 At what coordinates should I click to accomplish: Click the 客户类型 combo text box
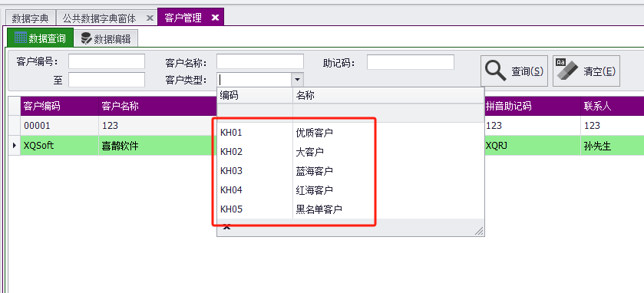(255, 79)
